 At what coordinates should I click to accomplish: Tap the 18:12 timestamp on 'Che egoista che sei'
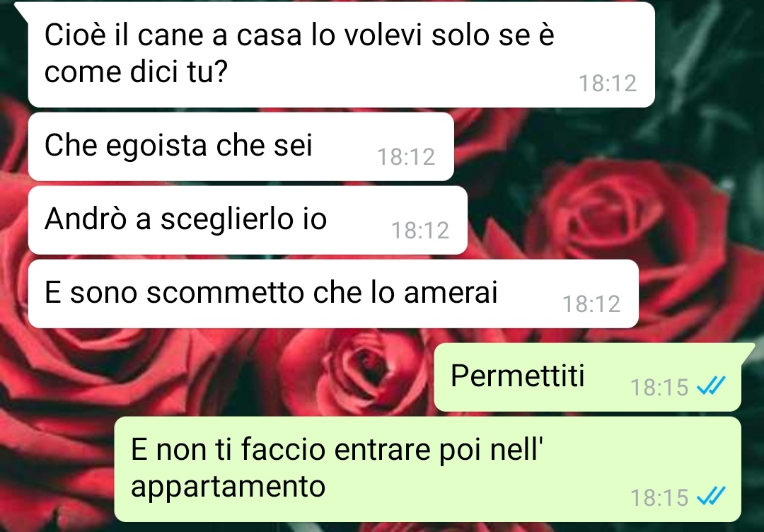click(x=406, y=157)
